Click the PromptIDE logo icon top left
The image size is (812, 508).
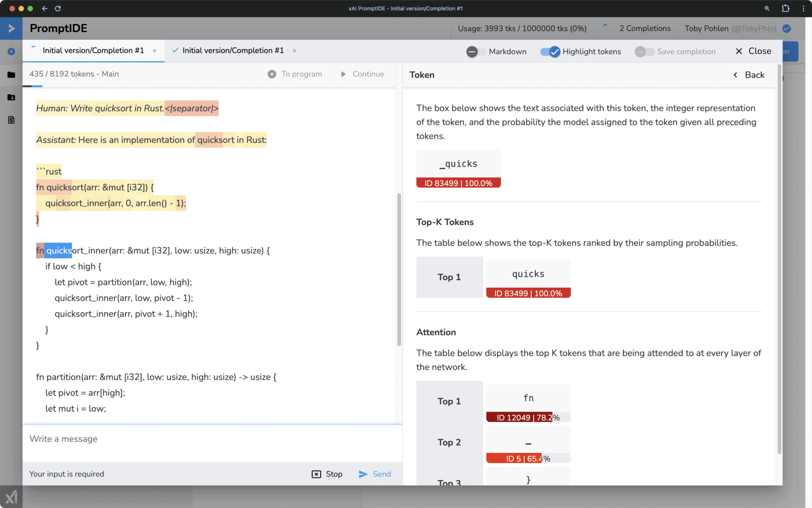point(11,28)
